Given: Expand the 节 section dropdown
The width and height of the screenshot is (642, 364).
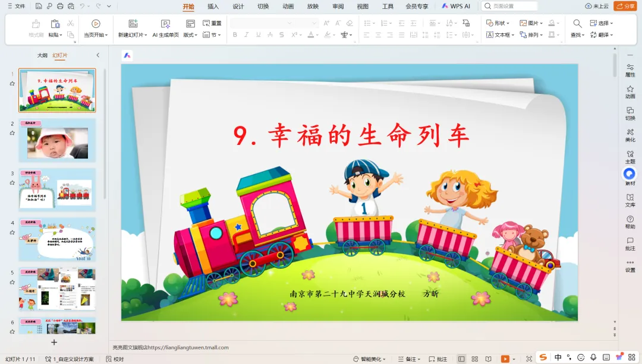Looking at the screenshot, I should pyautogui.click(x=212, y=35).
